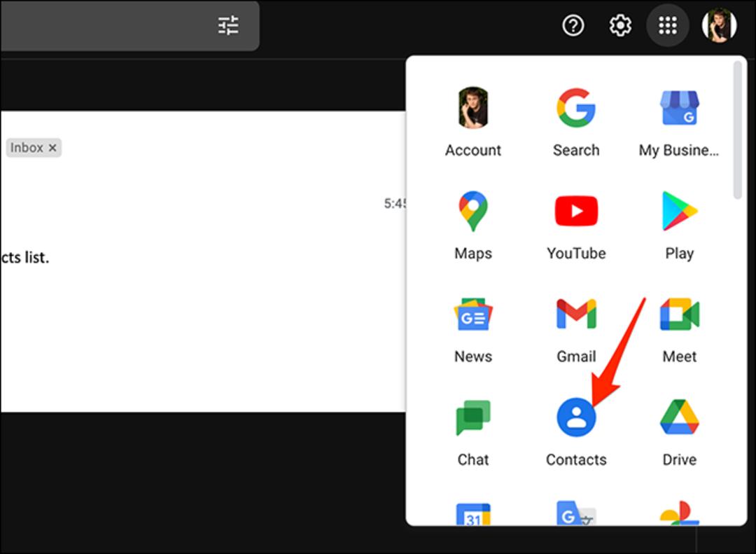Image resolution: width=756 pixels, height=554 pixels.
Task: Open Google Search app
Action: [x=576, y=123]
